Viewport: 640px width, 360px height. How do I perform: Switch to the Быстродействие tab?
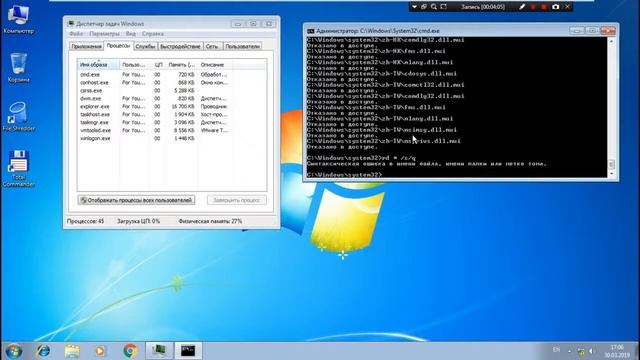tap(180, 47)
